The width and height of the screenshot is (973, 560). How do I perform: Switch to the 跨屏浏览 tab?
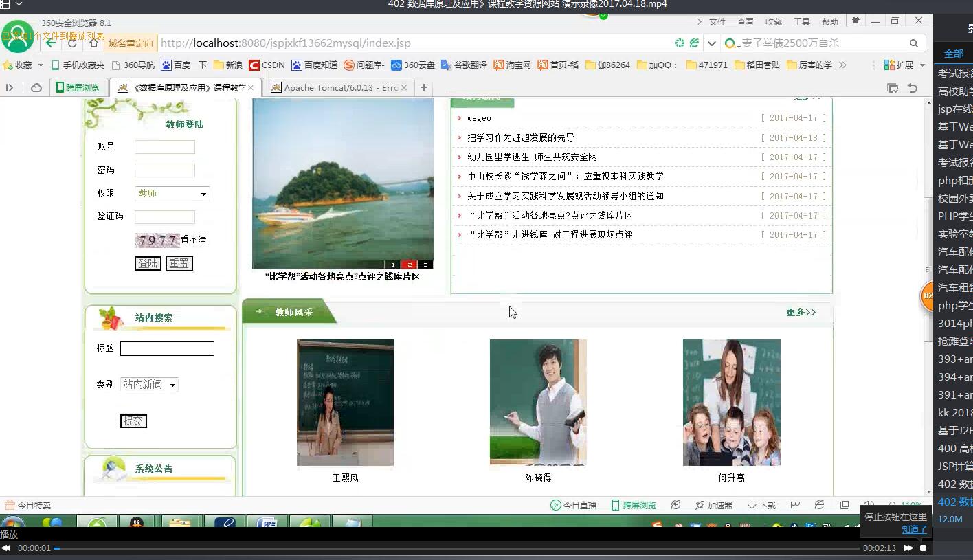(x=77, y=87)
